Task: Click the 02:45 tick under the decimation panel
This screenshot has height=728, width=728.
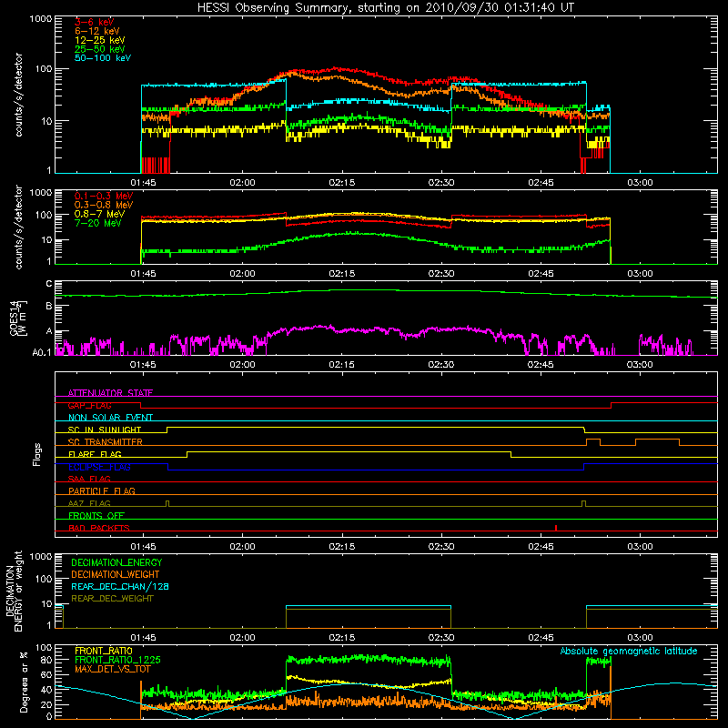Action: point(541,638)
